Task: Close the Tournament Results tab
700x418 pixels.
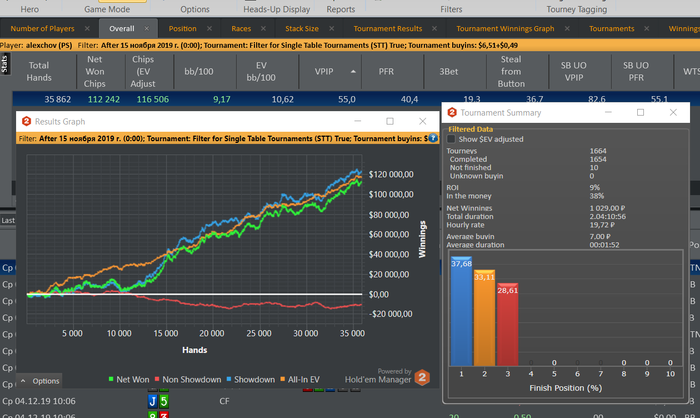Action: tap(434, 29)
